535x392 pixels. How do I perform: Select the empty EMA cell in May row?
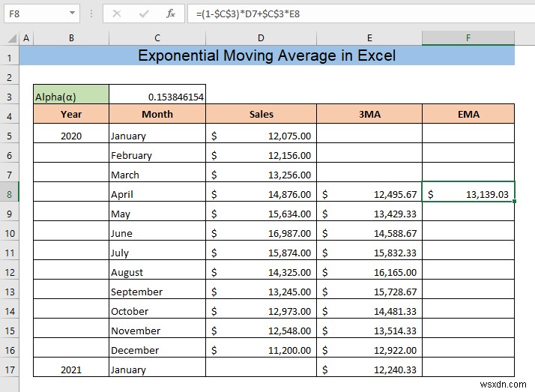(468, 211)
